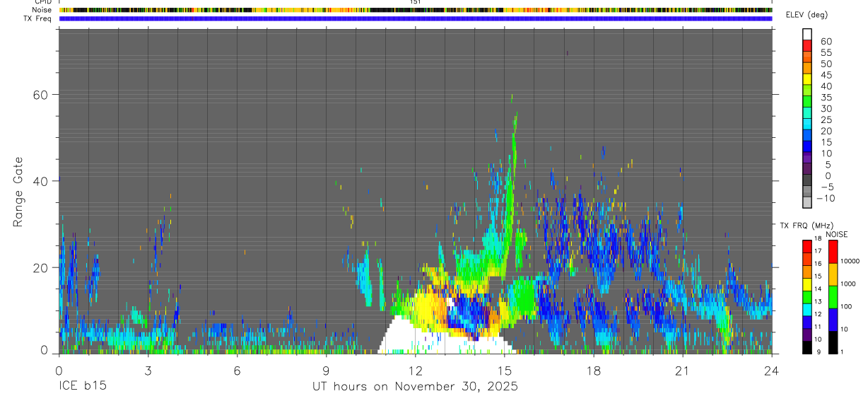Click the '−10' label on ELEV color bar
868x401 pixels.
[825, 198]
